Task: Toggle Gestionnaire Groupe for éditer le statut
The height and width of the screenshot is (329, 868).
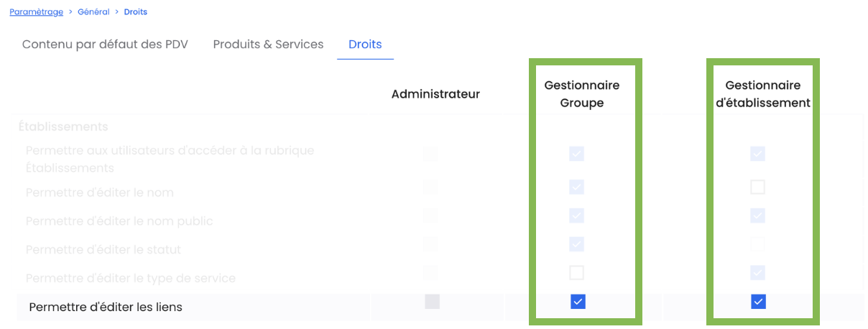Action: 576,244
